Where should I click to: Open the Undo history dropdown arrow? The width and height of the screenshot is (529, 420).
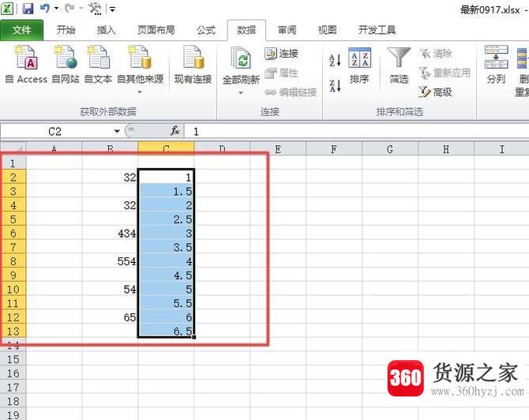(56, 8)
